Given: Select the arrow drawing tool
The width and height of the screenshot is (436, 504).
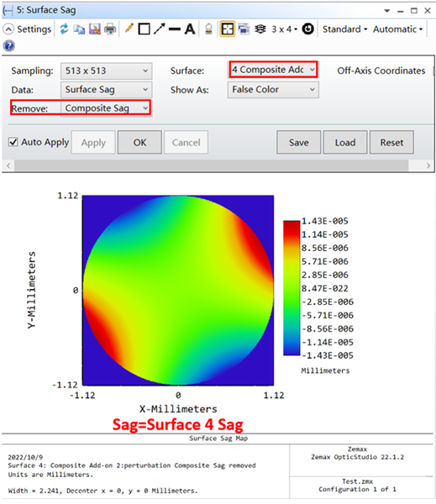Looking at the screenshot, I should [x=159, y=29].
